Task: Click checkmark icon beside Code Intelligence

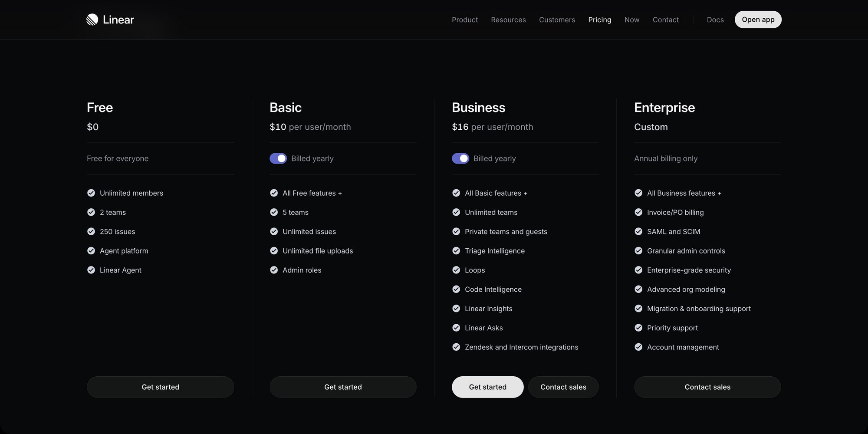Action: tap(456, 289)
